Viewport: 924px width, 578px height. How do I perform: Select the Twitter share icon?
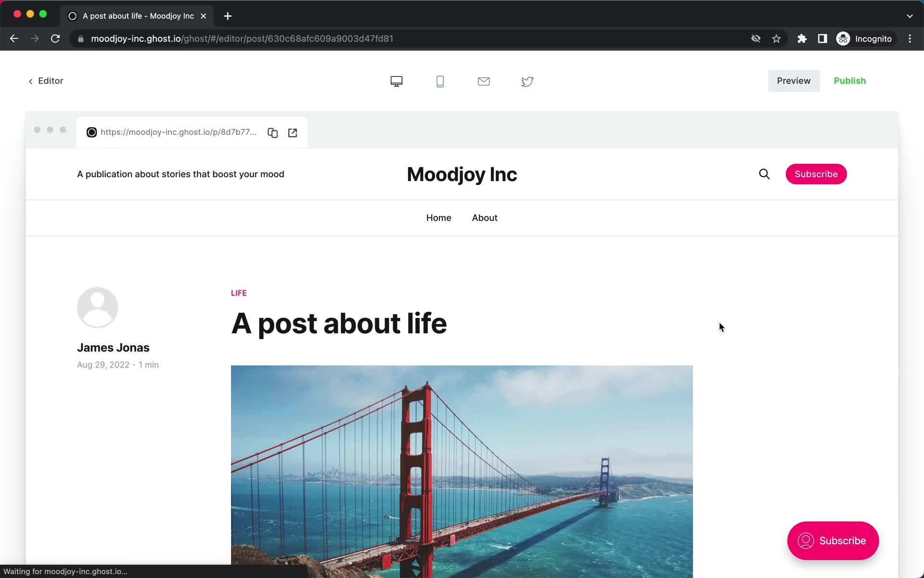(x=527, y=80)
